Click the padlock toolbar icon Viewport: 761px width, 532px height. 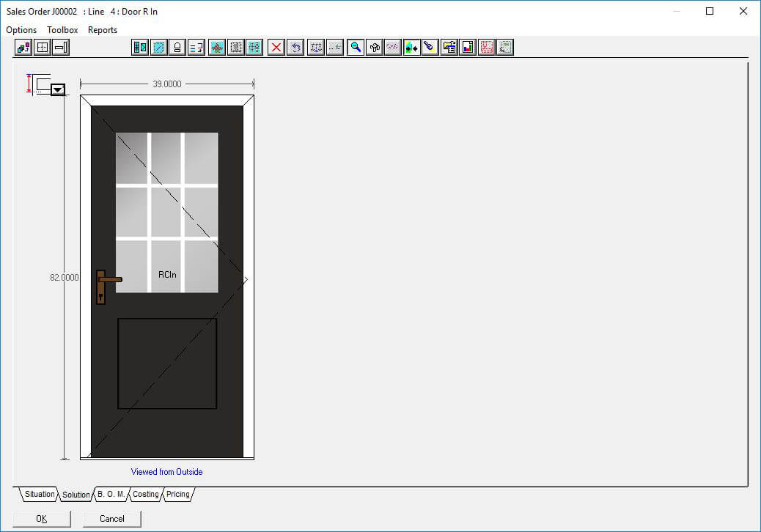pyautogui.click(x=177, y=48)
